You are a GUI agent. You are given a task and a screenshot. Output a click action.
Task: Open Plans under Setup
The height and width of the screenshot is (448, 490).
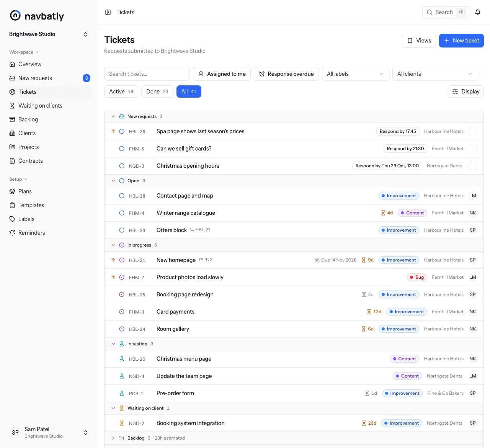coord(49,191)
